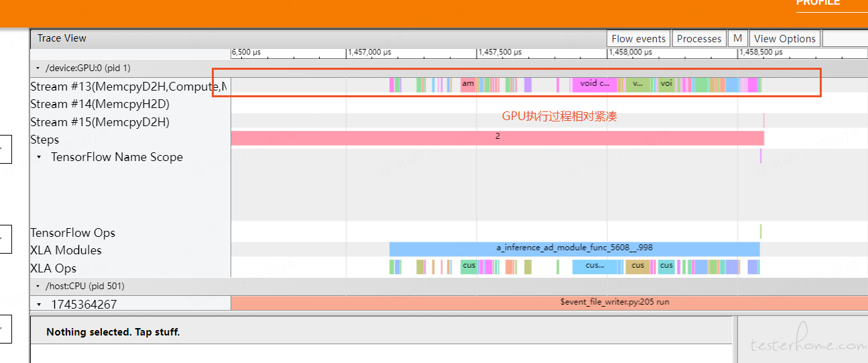Collapse the /device:GPU:0 (pid 1) section

click(x=37, y=68)
